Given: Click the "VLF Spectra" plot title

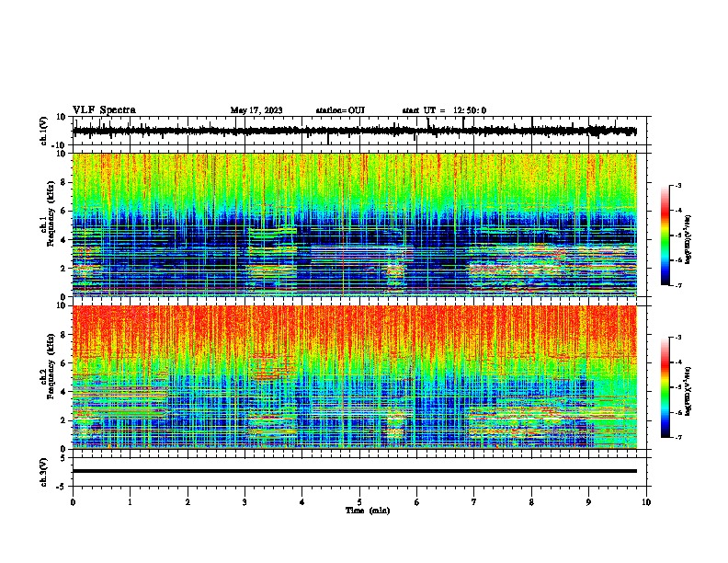Looking at the screenshot, I should [x=104, y=110].
